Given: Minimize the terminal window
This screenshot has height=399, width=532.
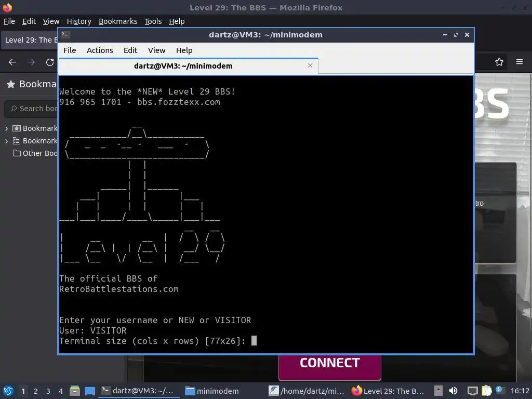Looking at the screenshot, I should 445,35.
